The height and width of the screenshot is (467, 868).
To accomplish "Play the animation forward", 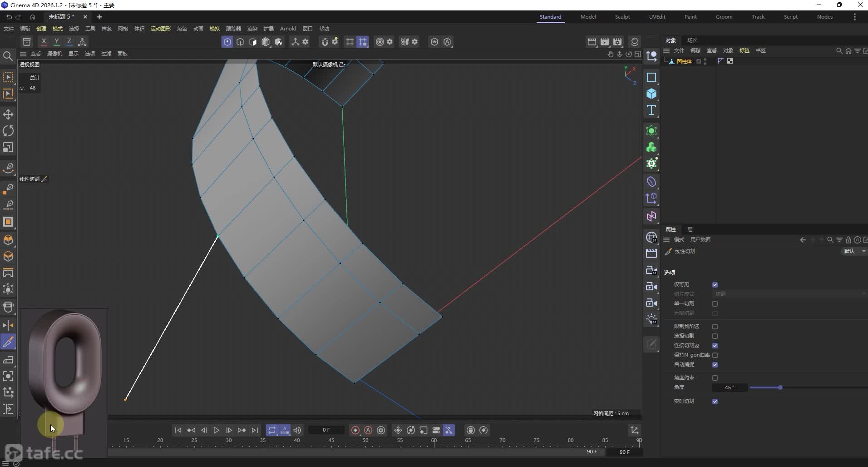I will (x=216, y=430).
